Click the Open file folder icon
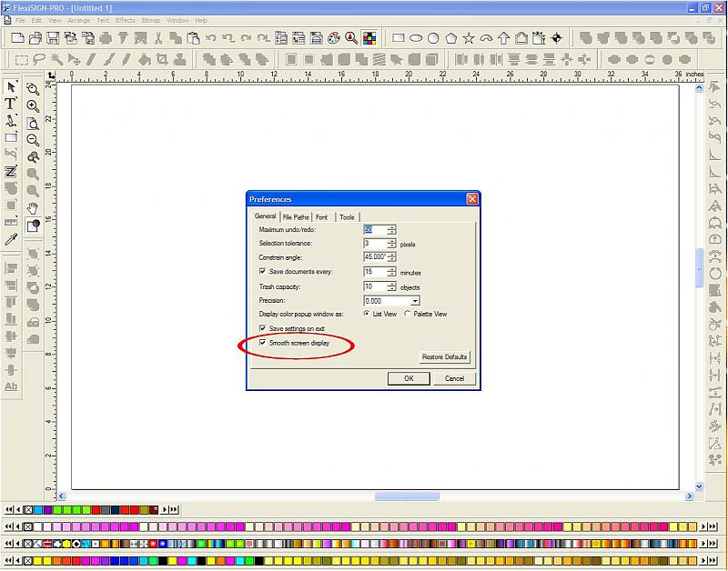The height and width of the screenshot is (571, 728). click(x=35, y=38)
